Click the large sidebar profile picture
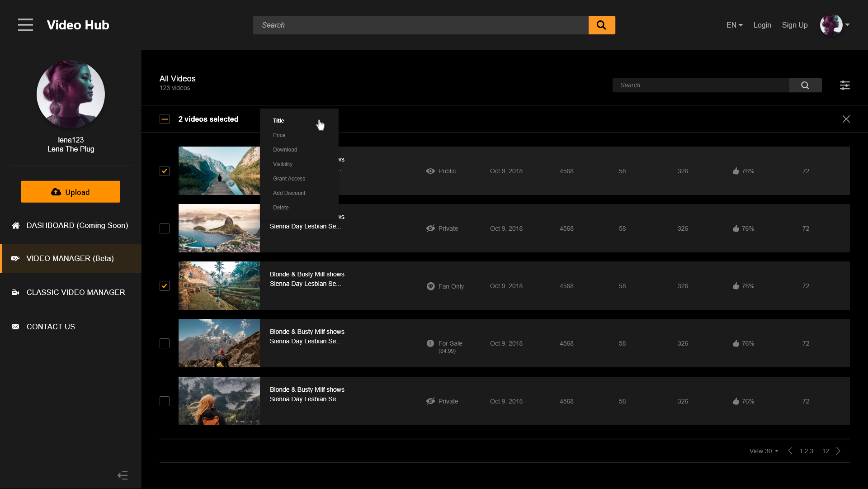 coord(71,94)
